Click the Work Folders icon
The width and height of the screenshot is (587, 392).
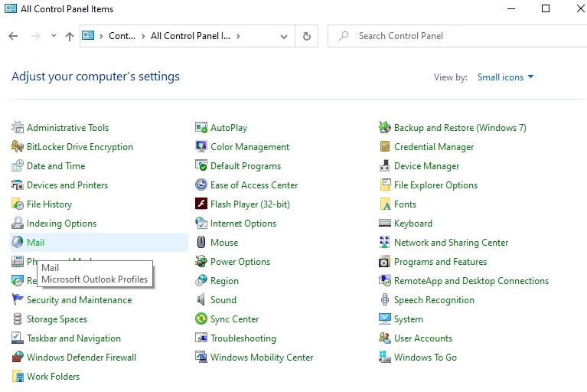coord(18,376)
